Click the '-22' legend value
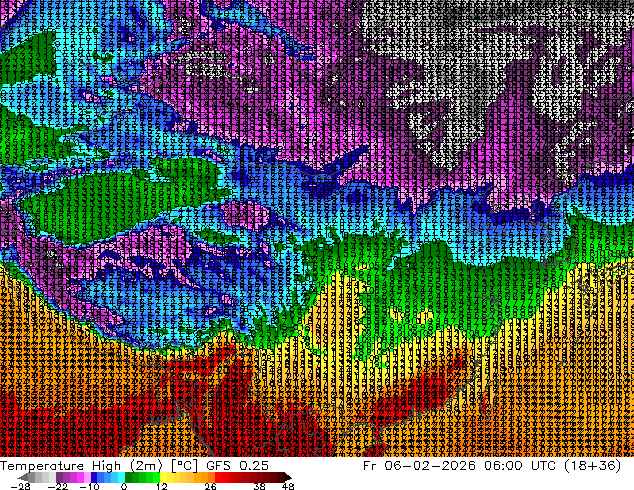Viewport: 634px width, 490px height. tap(58, 486)
